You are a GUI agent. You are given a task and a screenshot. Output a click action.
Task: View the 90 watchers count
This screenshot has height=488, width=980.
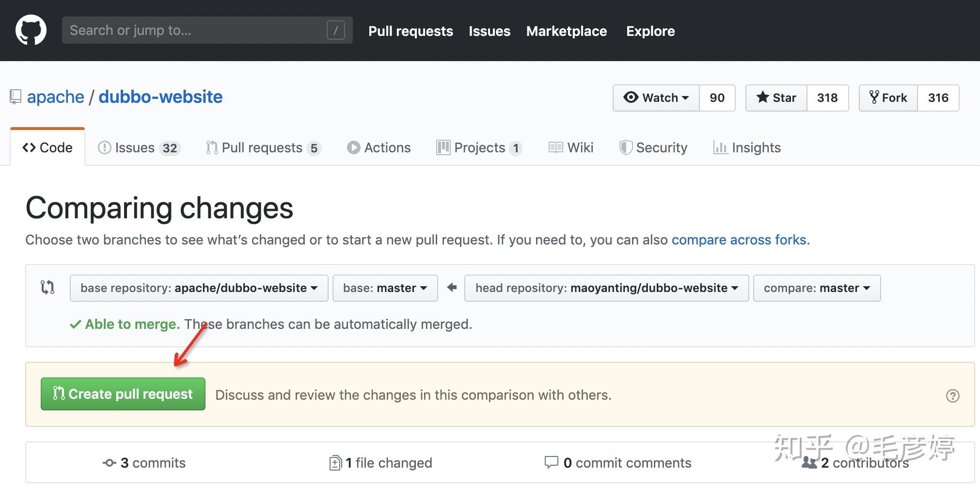(717, 98)
